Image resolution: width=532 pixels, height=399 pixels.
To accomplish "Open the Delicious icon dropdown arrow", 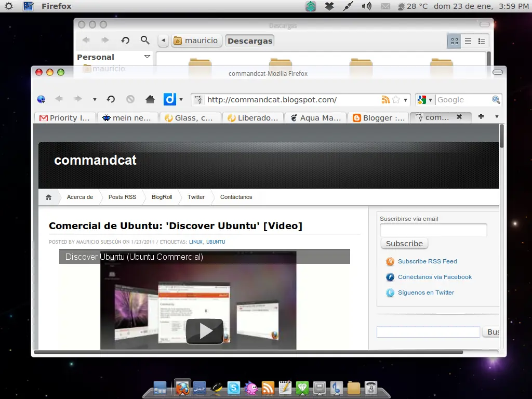I will click(181, 99).
